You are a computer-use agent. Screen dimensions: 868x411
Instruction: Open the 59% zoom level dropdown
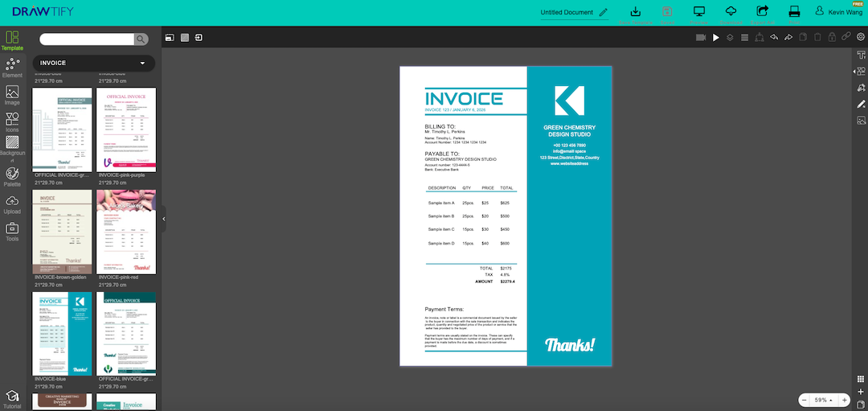[x=825, y=400]
